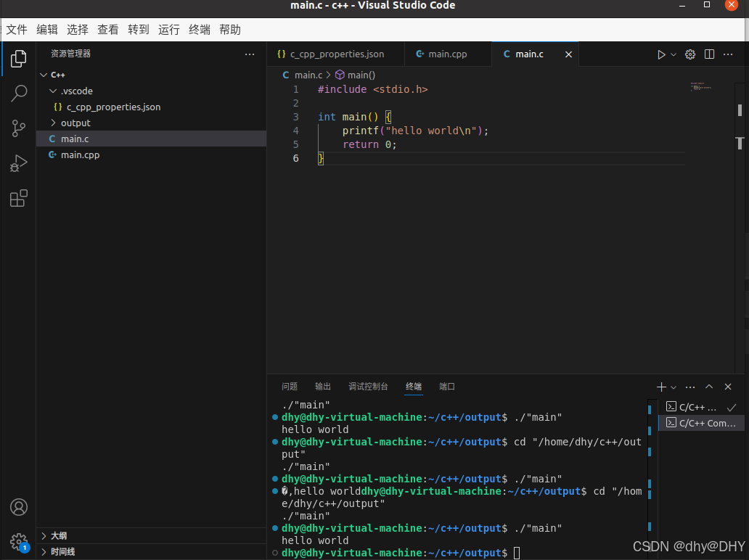The width and height of the screenshot is (749, 560).
Task: Open the 帮助 menu
Action: pos(230,30)
